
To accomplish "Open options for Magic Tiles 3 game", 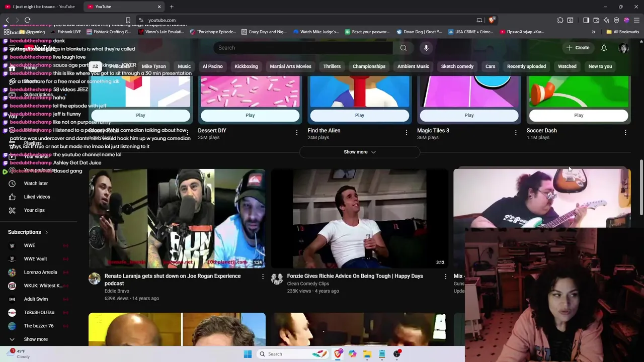I will point(516,133).
